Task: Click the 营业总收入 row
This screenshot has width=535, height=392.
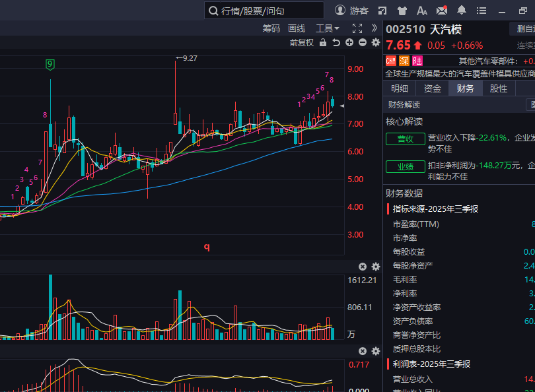Action: 459,379
